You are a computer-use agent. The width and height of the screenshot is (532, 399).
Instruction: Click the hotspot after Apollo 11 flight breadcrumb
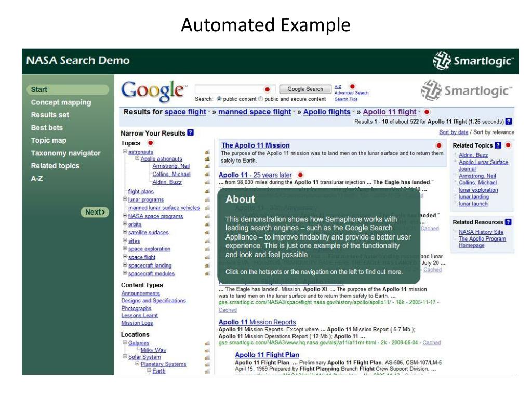(427, 112)
